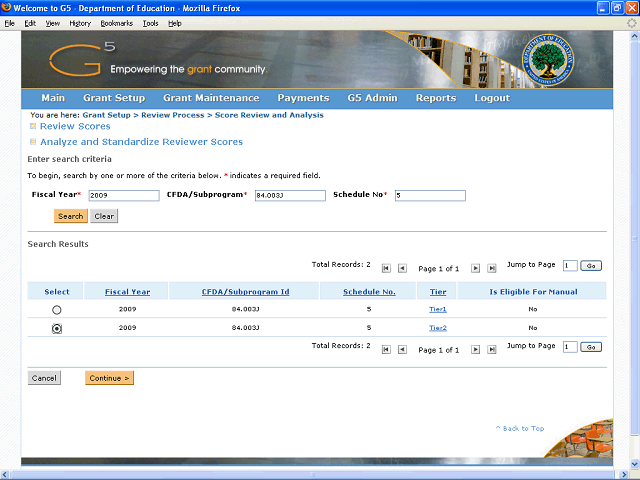This screenshot has height=480, width=640.
Task: Click the Back to Top link
Action: (x=520, y=428)
